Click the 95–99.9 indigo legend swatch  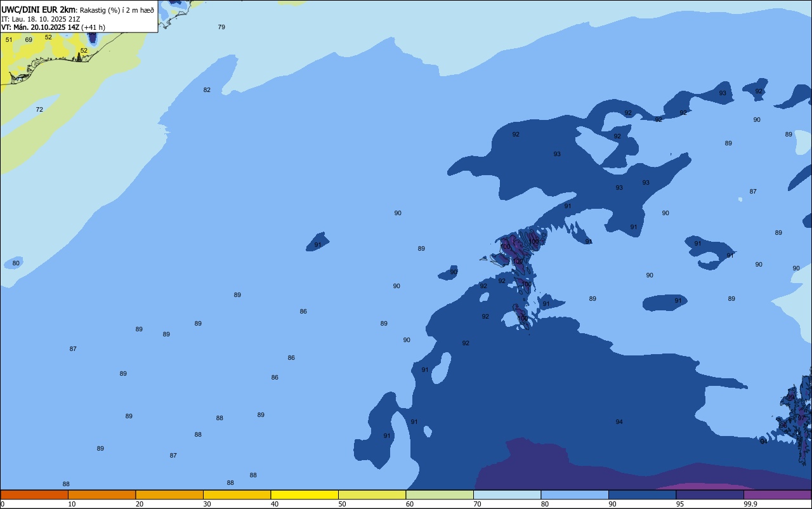tap(710, 494)
